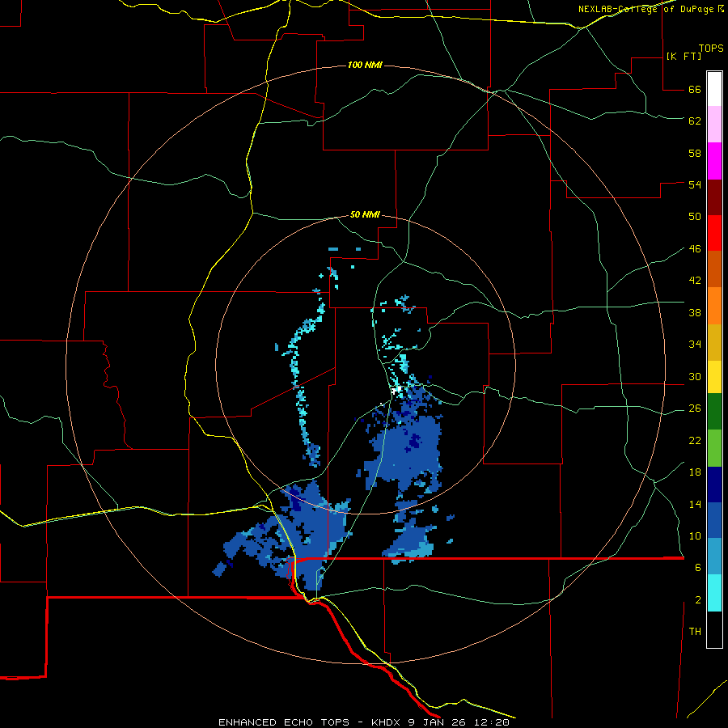The height and width of the screenshot is (728, 728).
Task: Click the '2' legend value
Action: click(x=697, y=599)
